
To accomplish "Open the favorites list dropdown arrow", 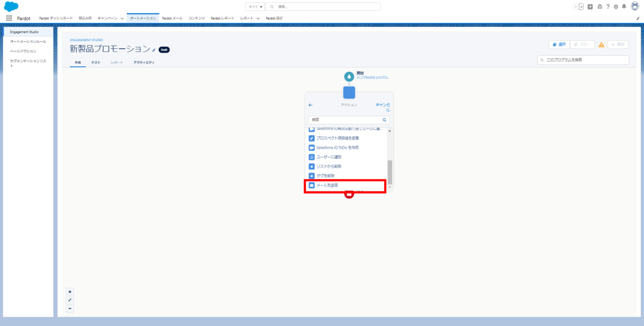I will (x=581, y=6).
